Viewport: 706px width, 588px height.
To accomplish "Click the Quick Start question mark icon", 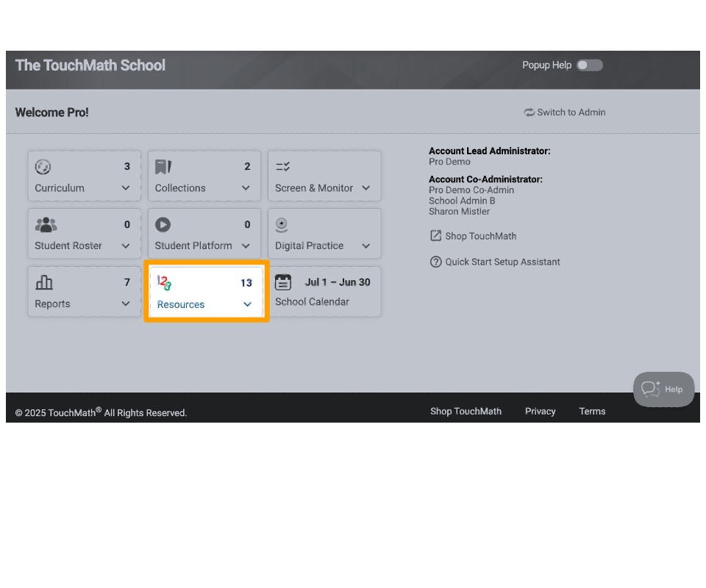I will click(435, 262).
